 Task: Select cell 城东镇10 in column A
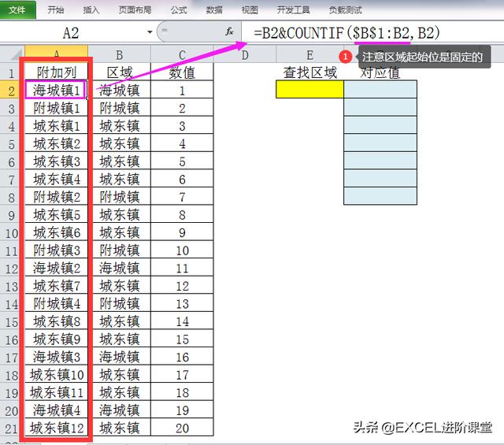coord(56,375)
